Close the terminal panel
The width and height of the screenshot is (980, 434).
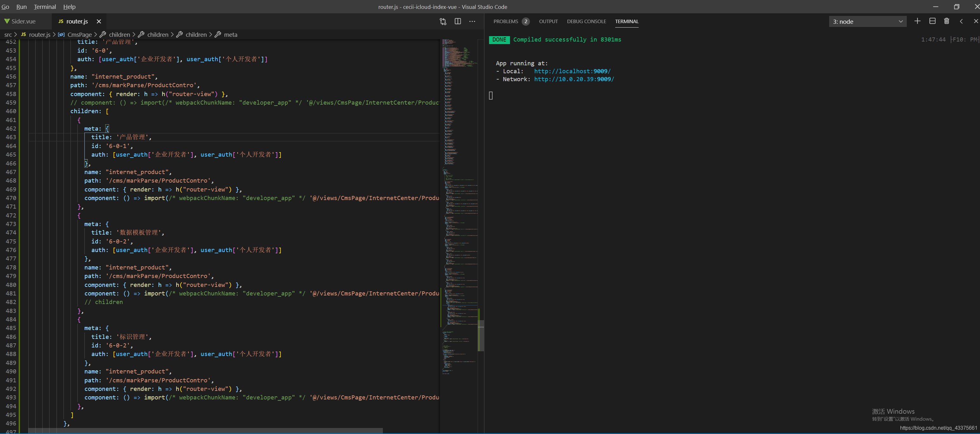[976, 21]
